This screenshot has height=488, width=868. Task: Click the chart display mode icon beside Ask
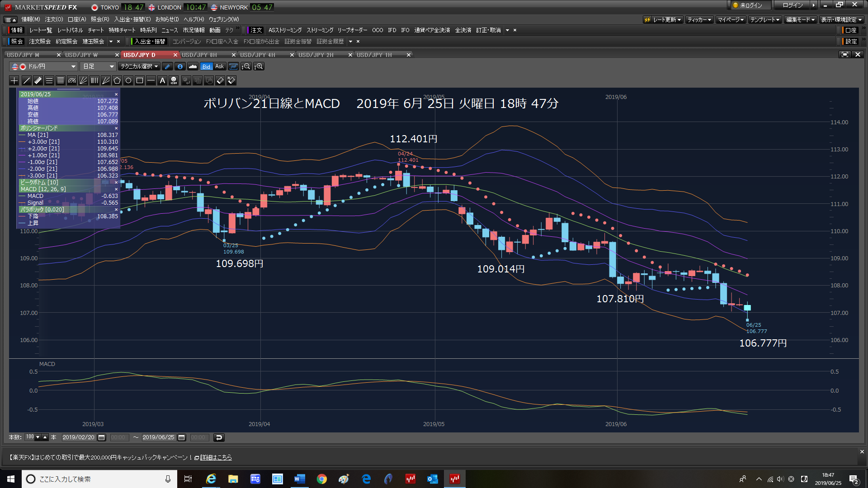[233, 66]
